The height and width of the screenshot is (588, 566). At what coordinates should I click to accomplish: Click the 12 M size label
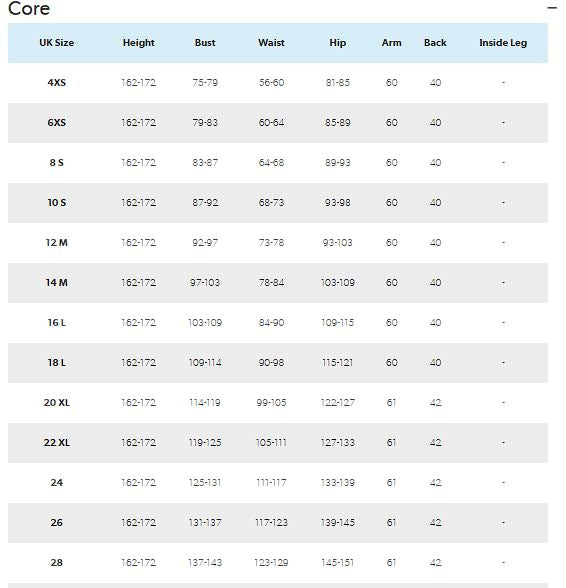57,243
